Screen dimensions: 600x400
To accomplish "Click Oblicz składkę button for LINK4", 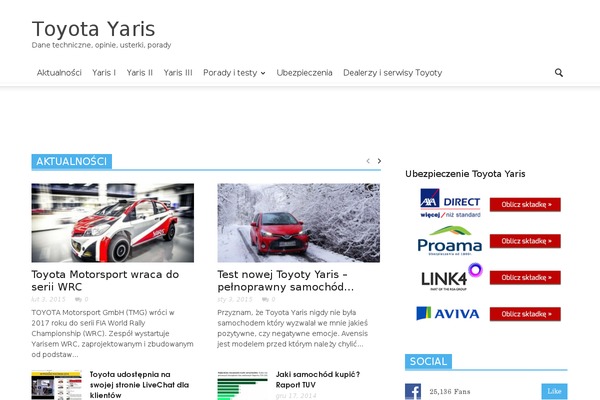I will click(x=525, y=278).
